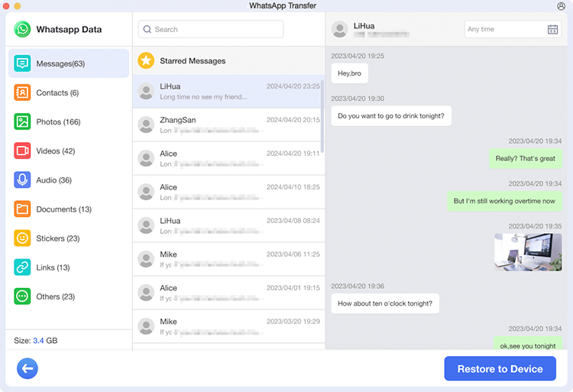Open Contacts (6) category
The height and width of the screenshot is (392, 573).
69,92
